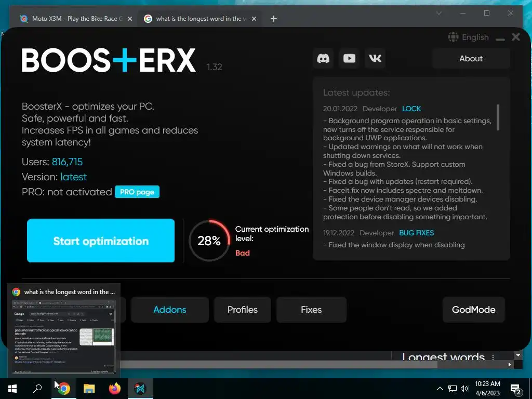
Task: Open the taskbar clock and date
Action: pos(487,389)
